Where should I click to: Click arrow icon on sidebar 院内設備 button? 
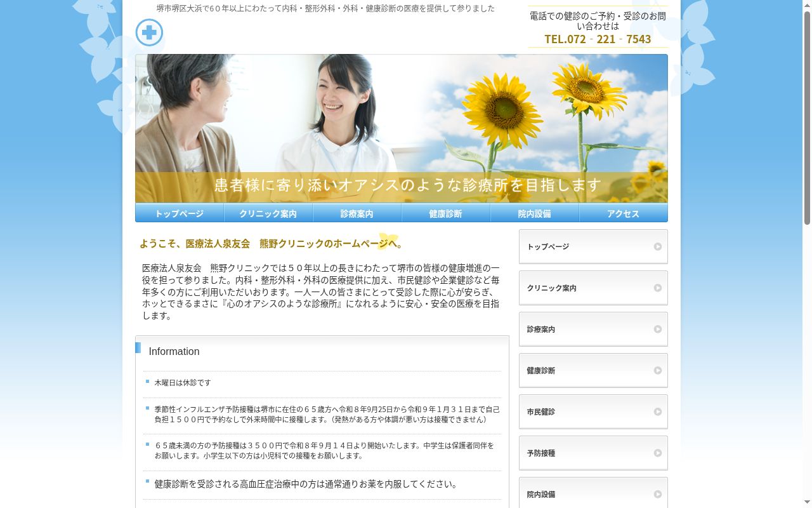tap(658, 494)
